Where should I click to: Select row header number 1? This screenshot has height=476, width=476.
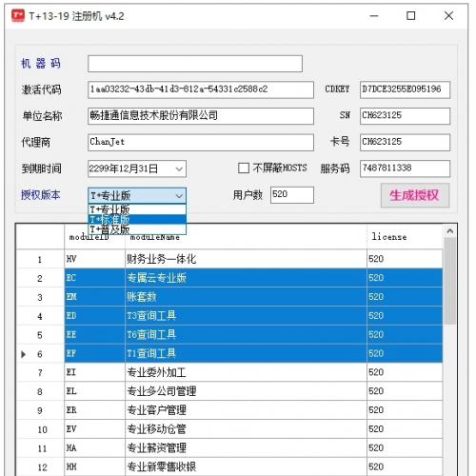40,259
